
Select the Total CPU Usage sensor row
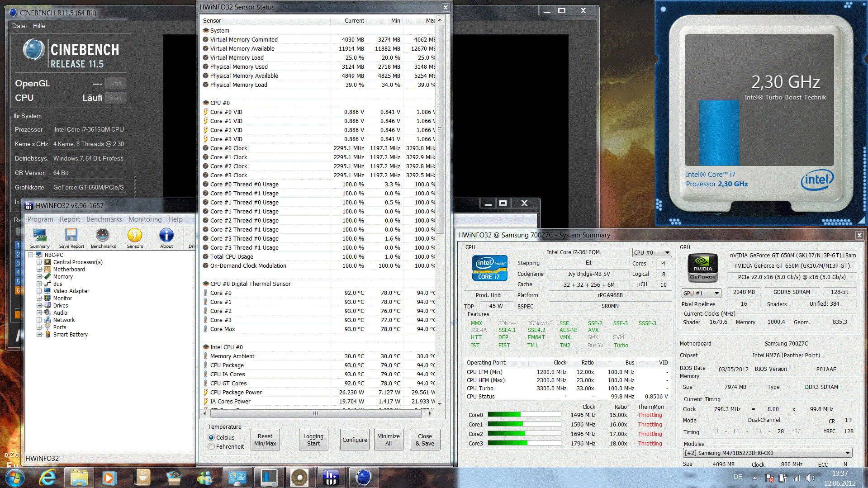(x=319, y=256)
